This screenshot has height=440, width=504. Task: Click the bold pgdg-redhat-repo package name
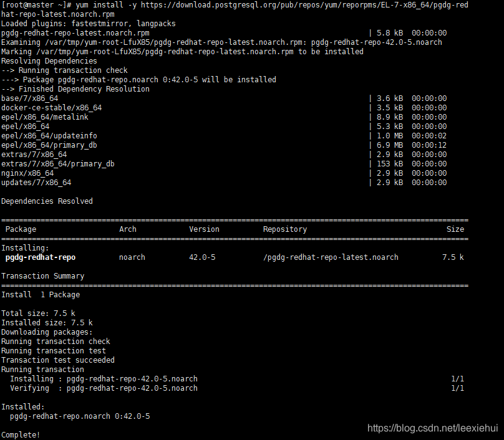point(41,257)
